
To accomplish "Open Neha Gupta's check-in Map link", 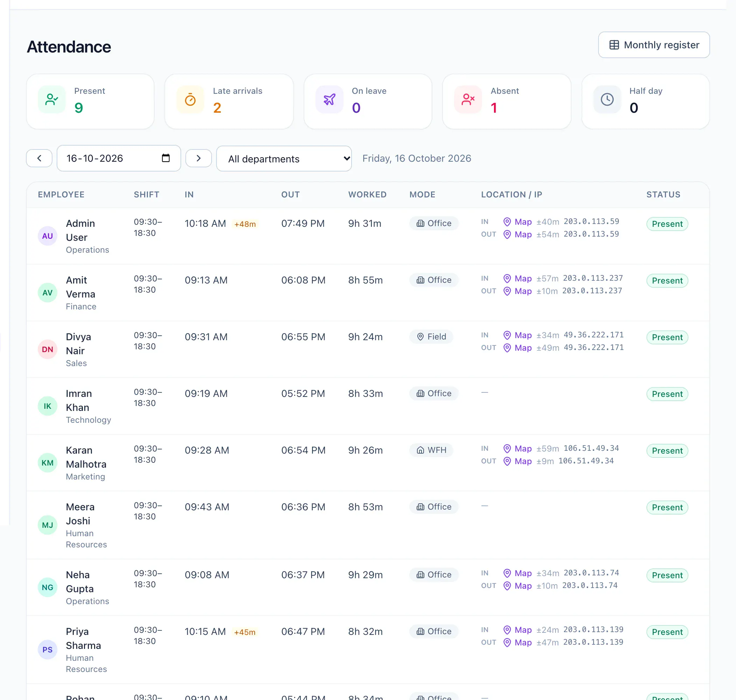I will tap(517, 573).
